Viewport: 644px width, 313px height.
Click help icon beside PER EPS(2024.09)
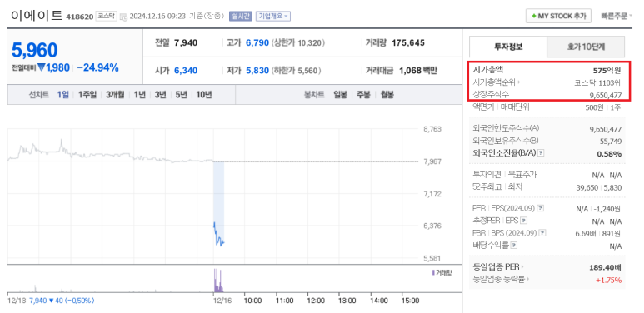click(x=541, y=208)
